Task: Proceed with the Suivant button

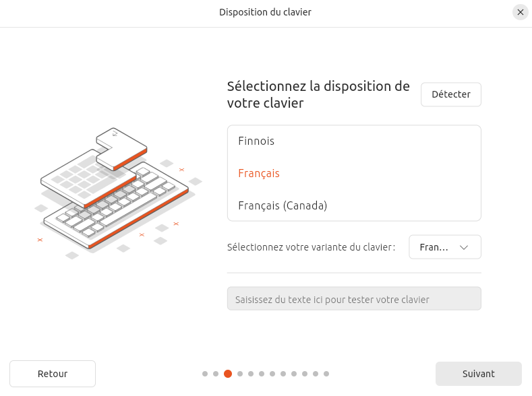Action: point(479,374)
